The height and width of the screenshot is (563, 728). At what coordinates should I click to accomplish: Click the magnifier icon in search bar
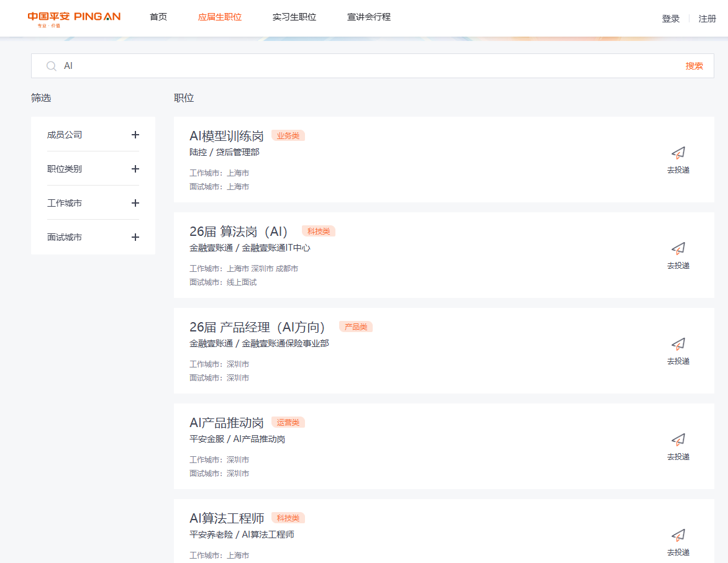[x=52, y=66]
